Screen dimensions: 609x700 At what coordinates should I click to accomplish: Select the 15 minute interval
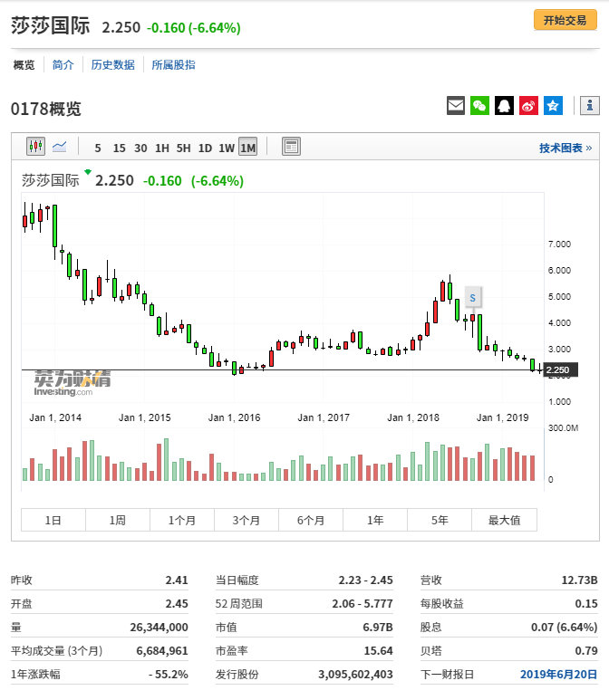click(x=119, y=149)
